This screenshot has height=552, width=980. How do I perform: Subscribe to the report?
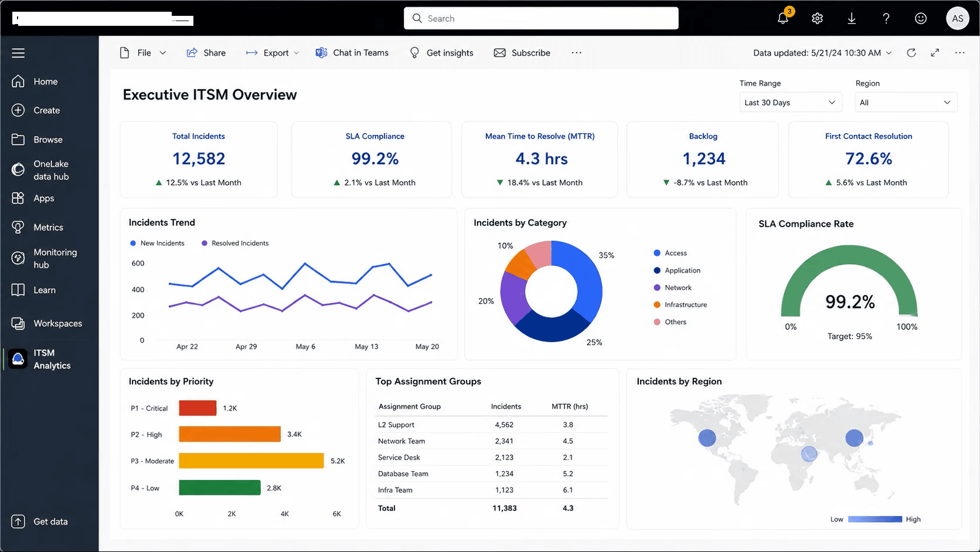pyautogui.click(x=522, y=53)
